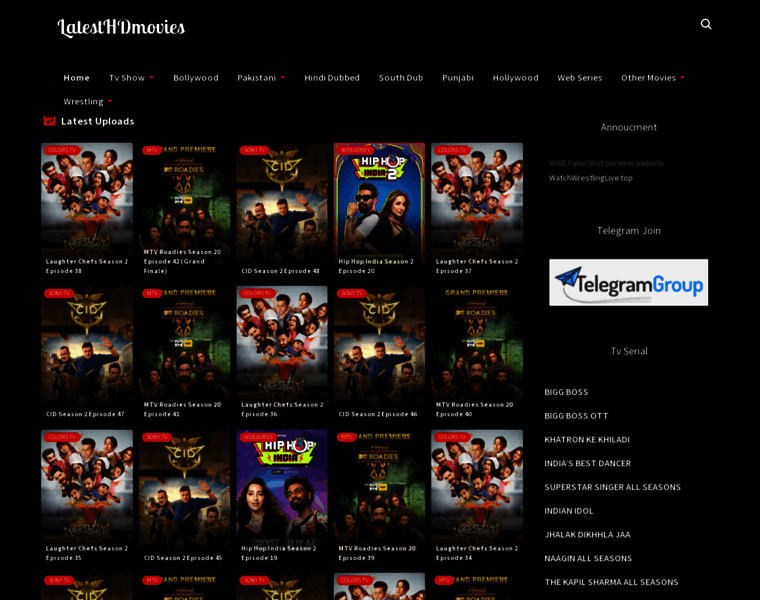Click the Latest Uploads clapperboard icon
Screen dimensions: 760x600
click(49, 121)
